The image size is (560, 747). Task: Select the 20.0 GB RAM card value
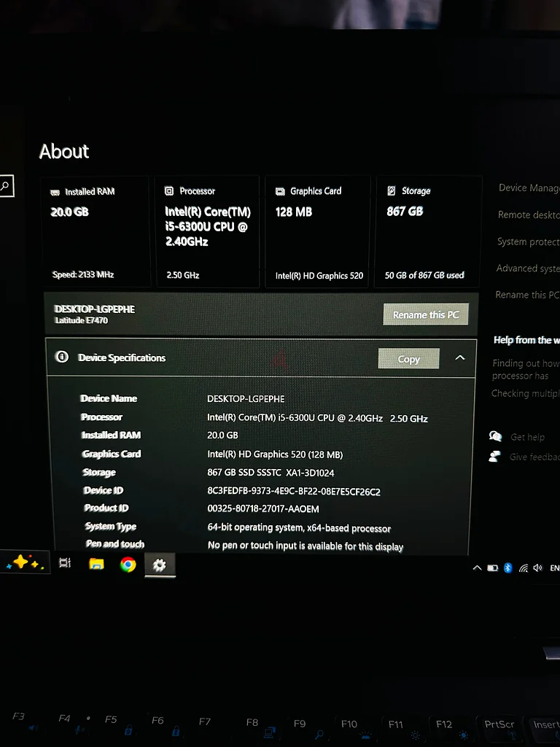click(69, 212)
